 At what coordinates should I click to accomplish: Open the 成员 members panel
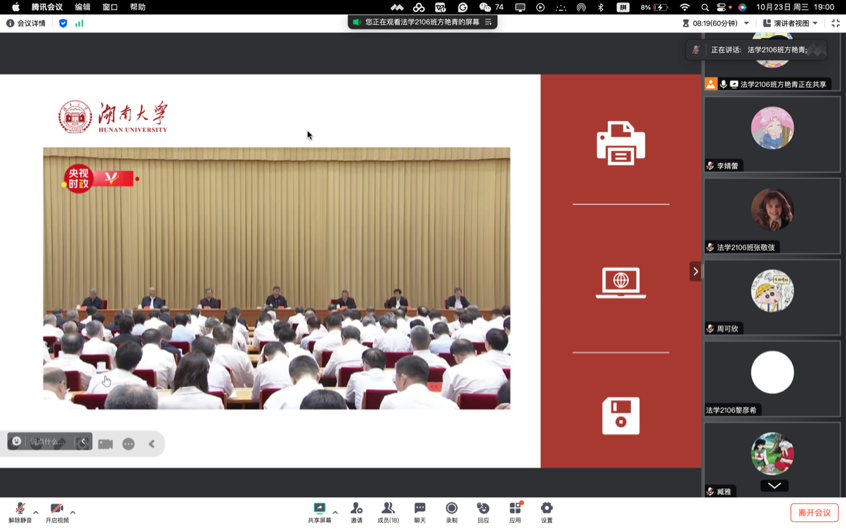[x=387, y=509]
